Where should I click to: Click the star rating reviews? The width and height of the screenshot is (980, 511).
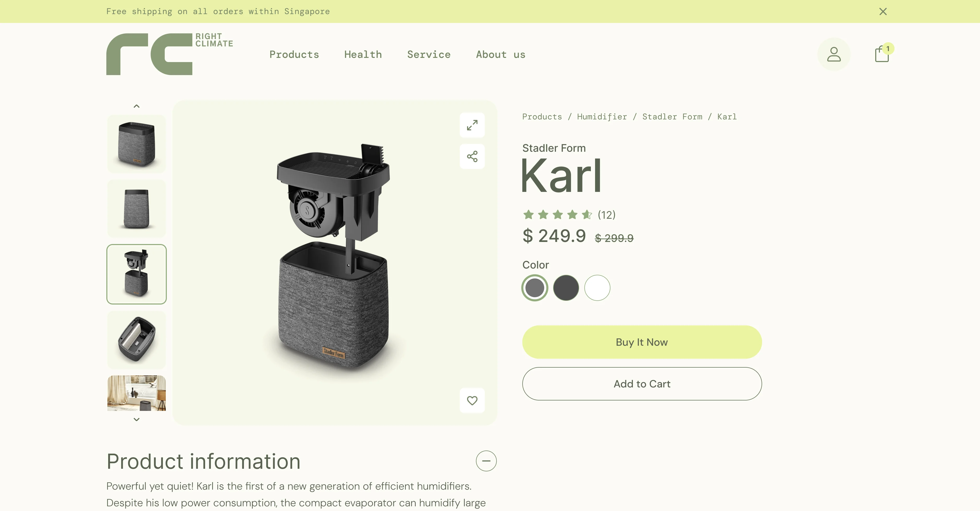[x=569, y=215]
